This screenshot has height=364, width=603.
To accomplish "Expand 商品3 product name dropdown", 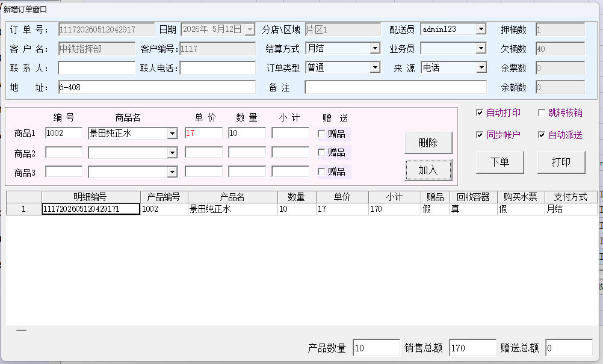I will pyautogui.click(x=172, y=172).
